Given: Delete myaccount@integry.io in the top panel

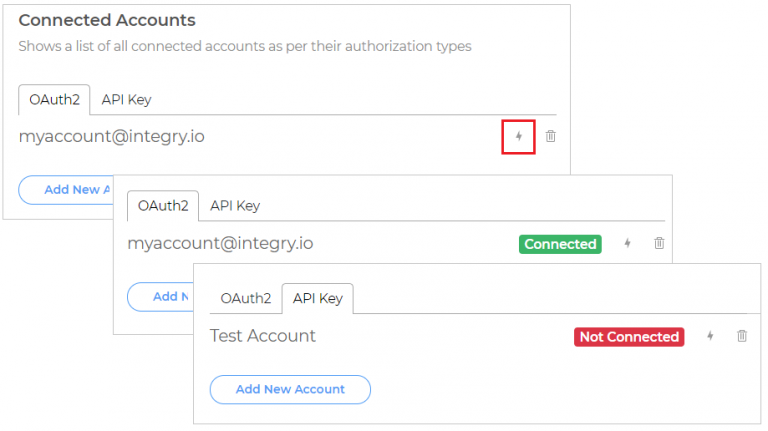Looking at the screenshot, I should (x=551, y=136).
